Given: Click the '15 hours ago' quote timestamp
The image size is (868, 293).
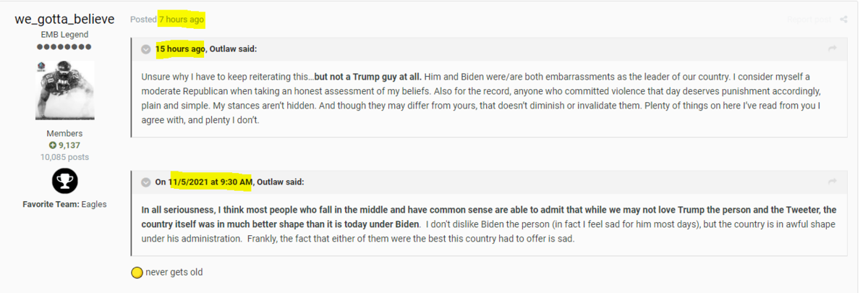Looking at the screenshot, I should [x=179, y=49].
